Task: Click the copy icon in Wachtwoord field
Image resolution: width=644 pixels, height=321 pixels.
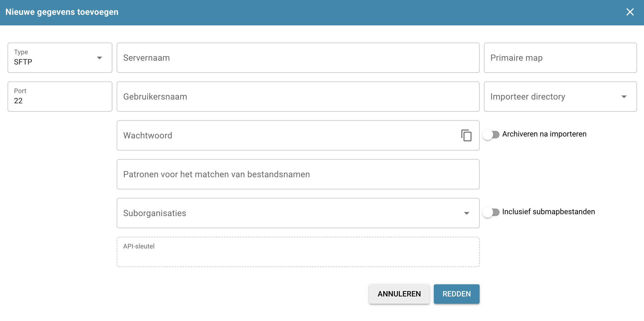Action: pos(466,135)
